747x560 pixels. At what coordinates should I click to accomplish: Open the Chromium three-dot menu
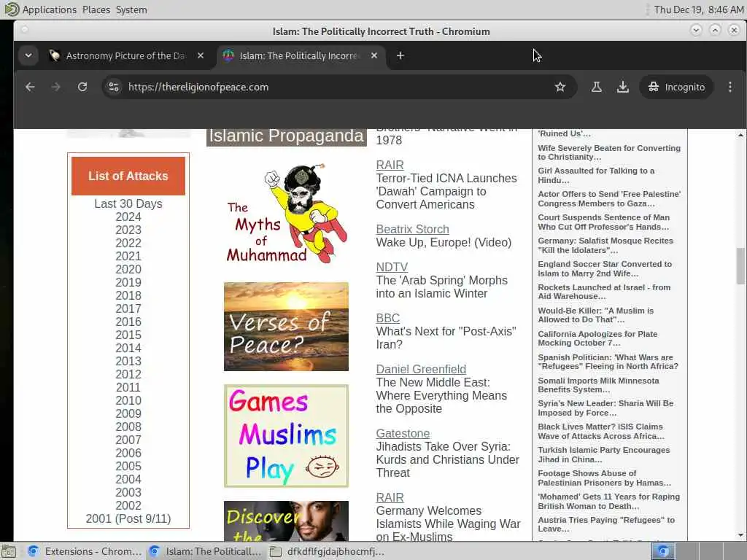click(x=729, y=87)
